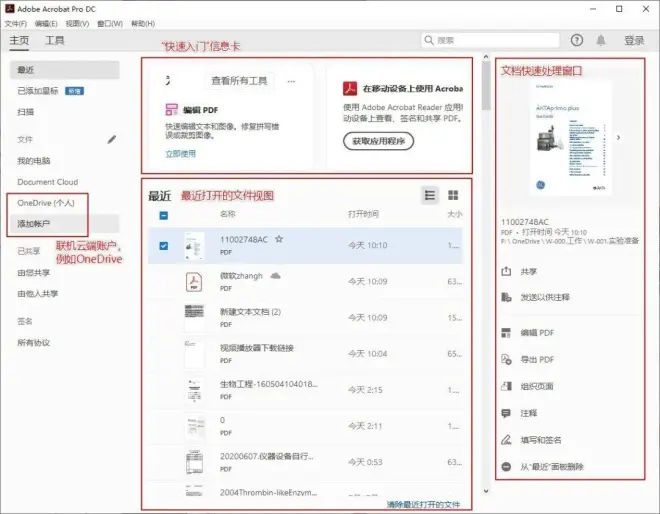Image resolution: width=660 pixels, height=514 pixels.
Task: Click the cloud icon next to 微软zhangh
Action: (276, 276)
